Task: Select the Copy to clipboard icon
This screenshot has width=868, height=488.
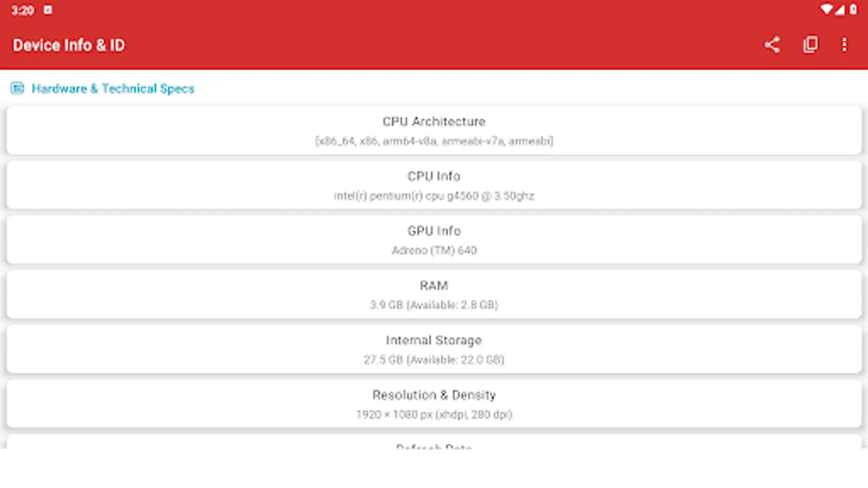Action: [809, 45]
